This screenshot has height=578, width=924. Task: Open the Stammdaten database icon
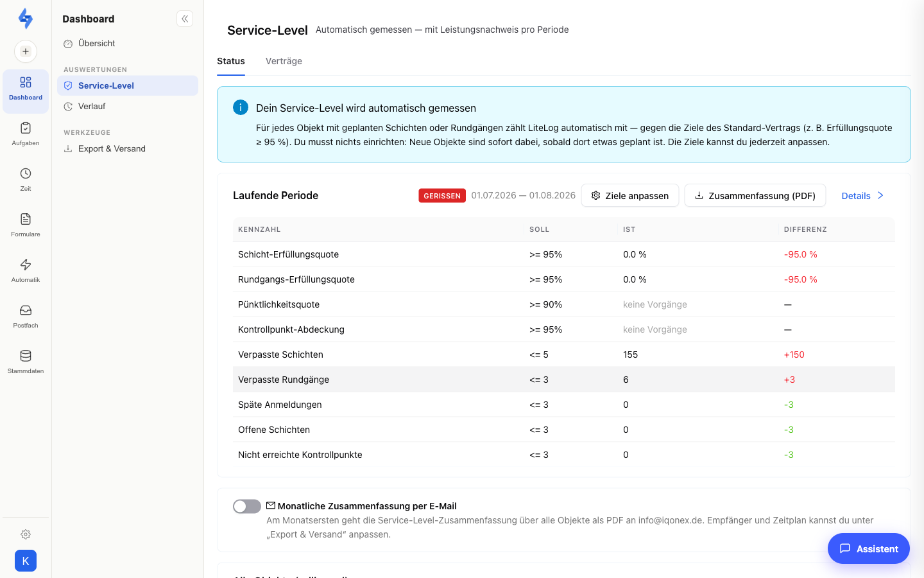coord(26,362)
